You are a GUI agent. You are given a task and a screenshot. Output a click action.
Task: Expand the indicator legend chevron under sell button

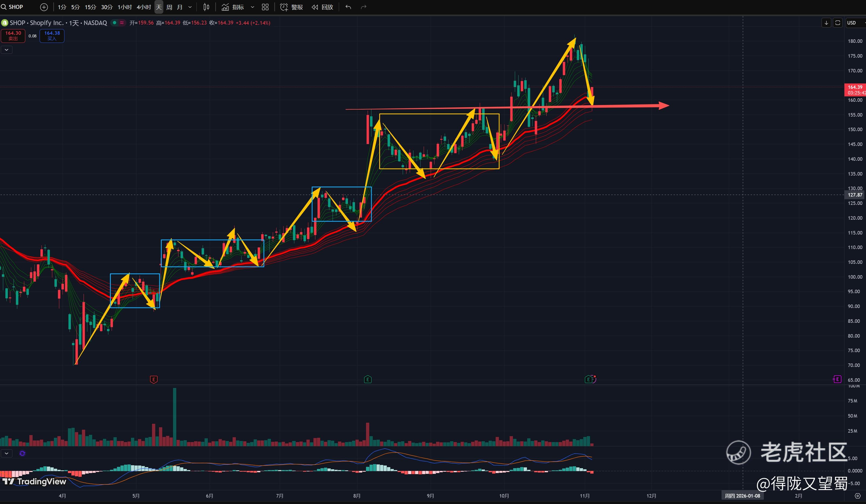click(x=6, y=50)
